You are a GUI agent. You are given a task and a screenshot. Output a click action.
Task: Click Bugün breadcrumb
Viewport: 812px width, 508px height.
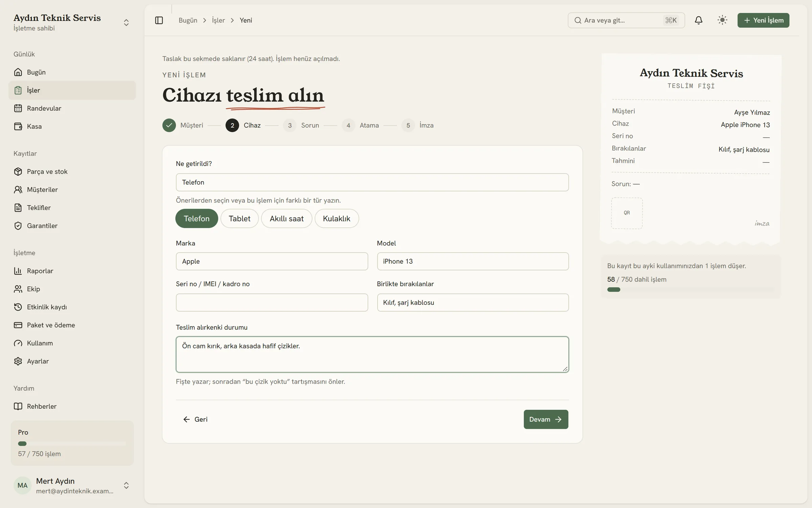point(188,20)
